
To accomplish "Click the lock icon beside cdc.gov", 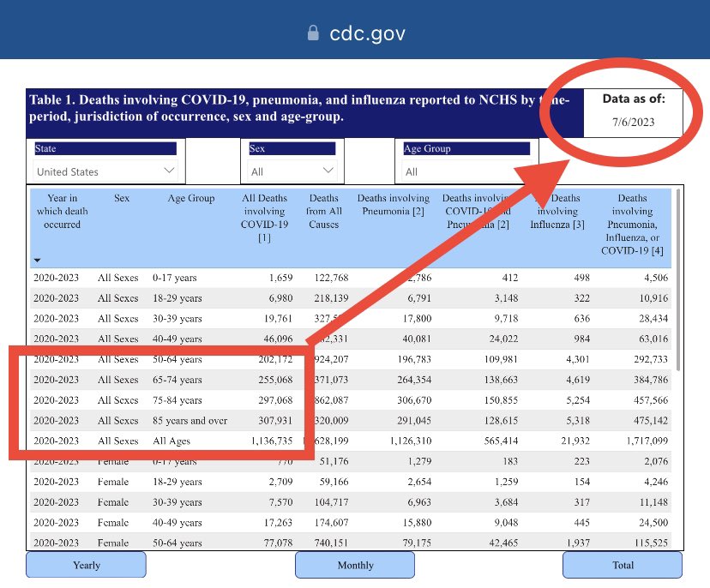I will pyautogui.click(x=313, y=33).
